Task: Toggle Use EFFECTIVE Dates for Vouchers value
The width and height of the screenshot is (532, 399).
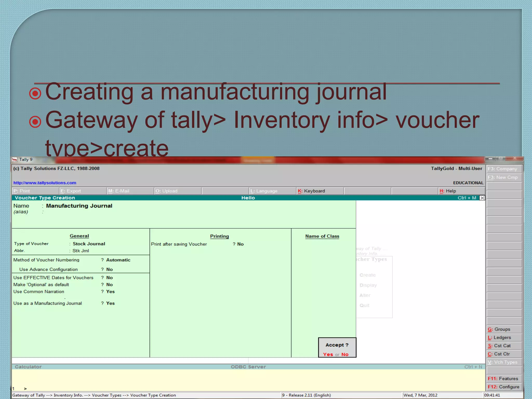Action: pos(109,278)
